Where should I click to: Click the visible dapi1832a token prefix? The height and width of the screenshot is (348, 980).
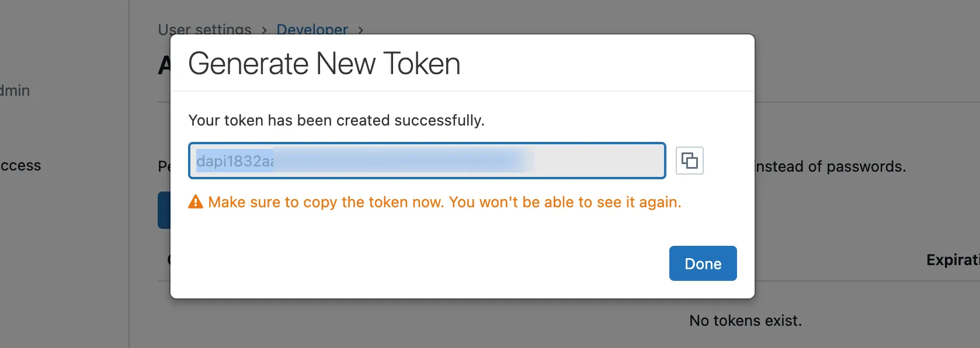[x=235, y=161]
